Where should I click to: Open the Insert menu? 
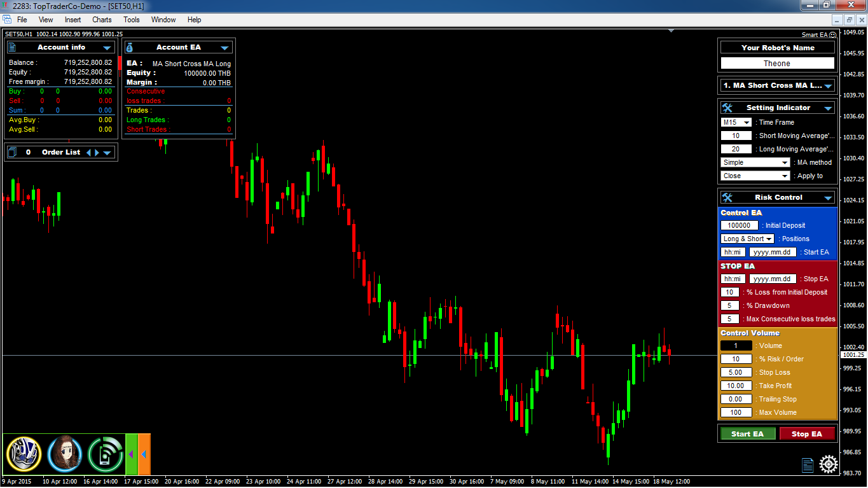pos(72,20)
